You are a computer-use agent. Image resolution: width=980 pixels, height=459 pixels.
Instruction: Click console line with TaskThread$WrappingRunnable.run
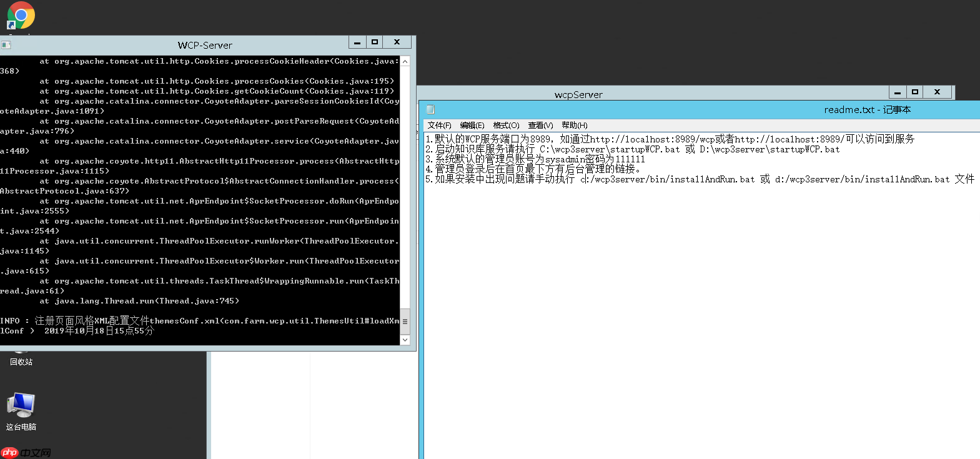pos(219,281)
